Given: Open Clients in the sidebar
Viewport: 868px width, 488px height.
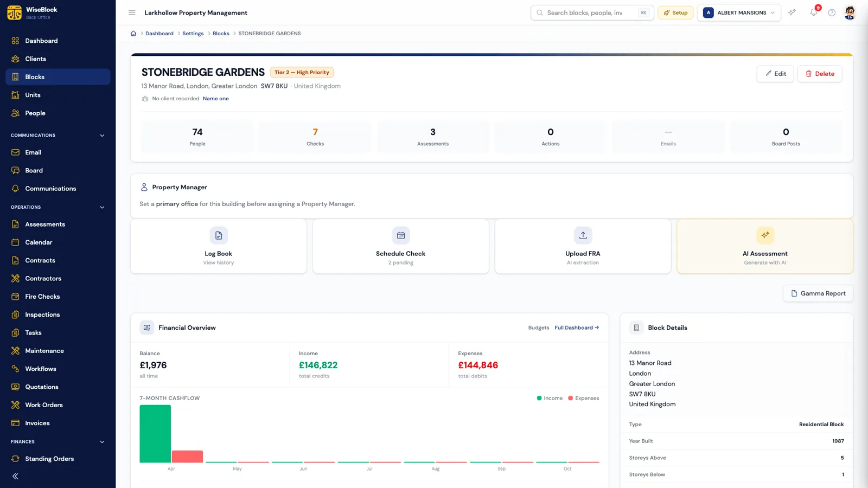Looking at the screenshot, I should (x=58, y=59).
